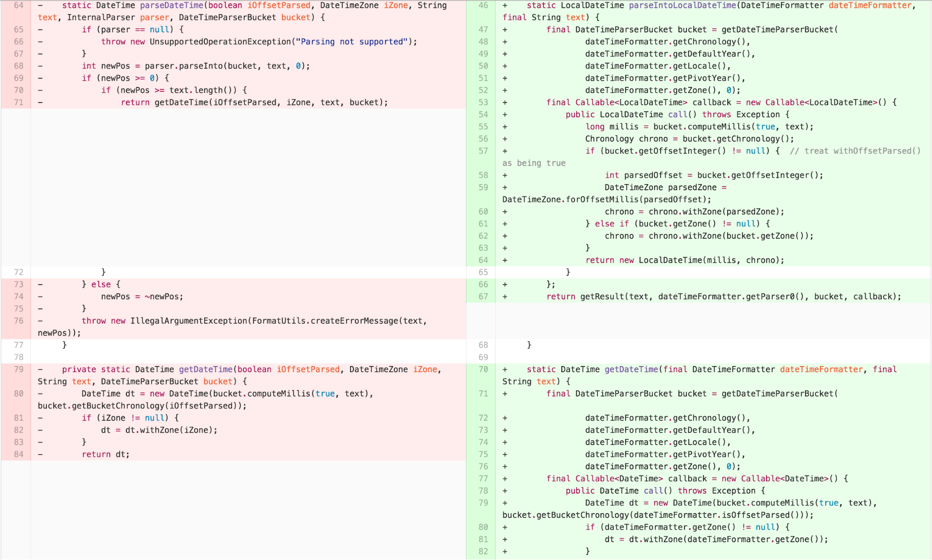Click removed line 'newPos = ~newPos;'
Image resolution: width=932 pixels, height=560 pixels.
142,297
